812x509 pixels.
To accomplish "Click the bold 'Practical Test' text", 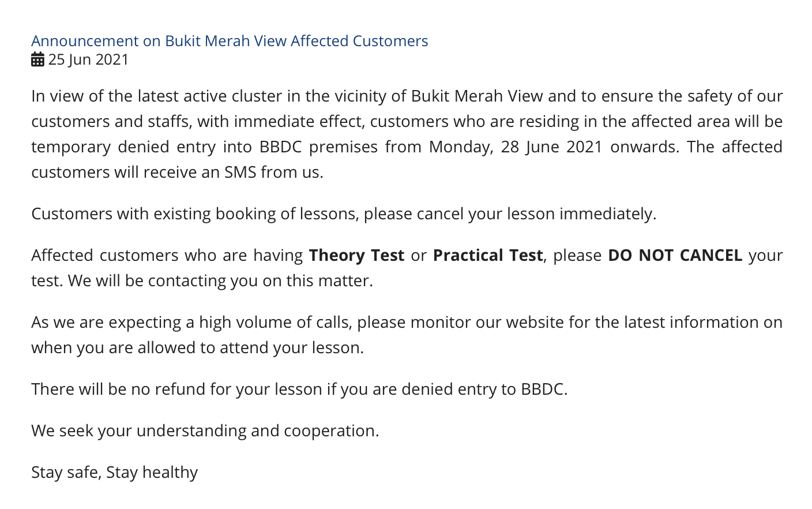I will click(488, 255).
